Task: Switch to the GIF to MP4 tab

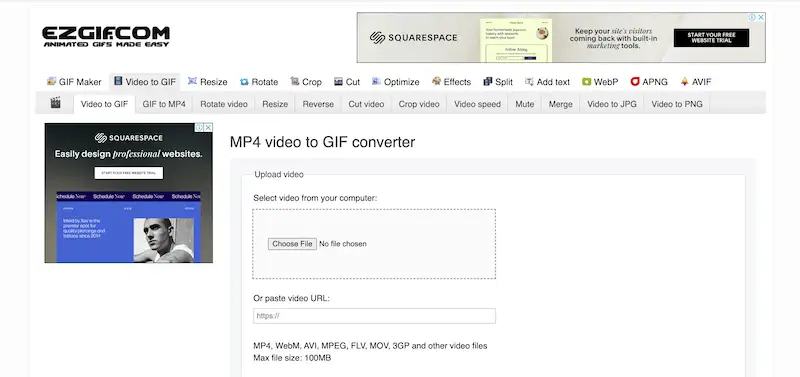Action: (x=164, y=104)
